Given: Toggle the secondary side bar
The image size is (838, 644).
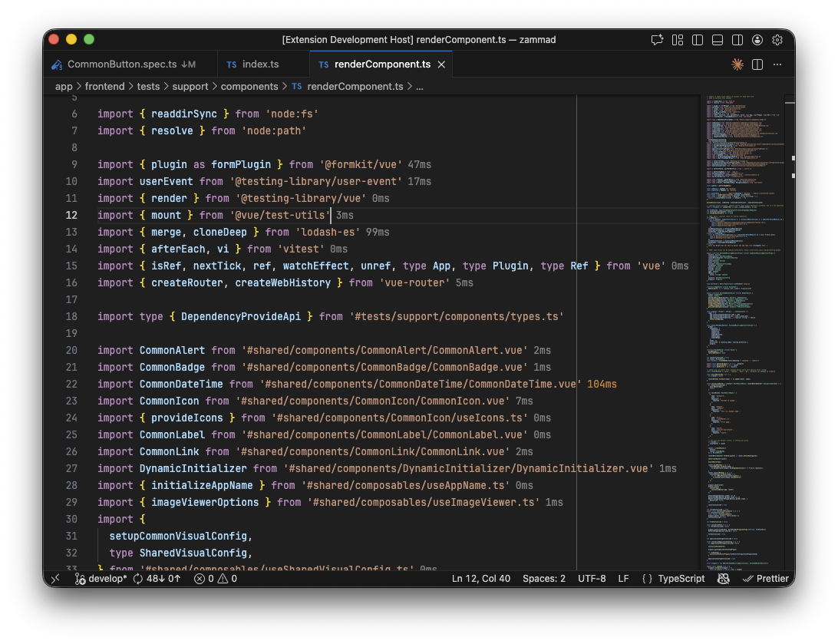Looking at the screenshot, I should click(737, 40).
